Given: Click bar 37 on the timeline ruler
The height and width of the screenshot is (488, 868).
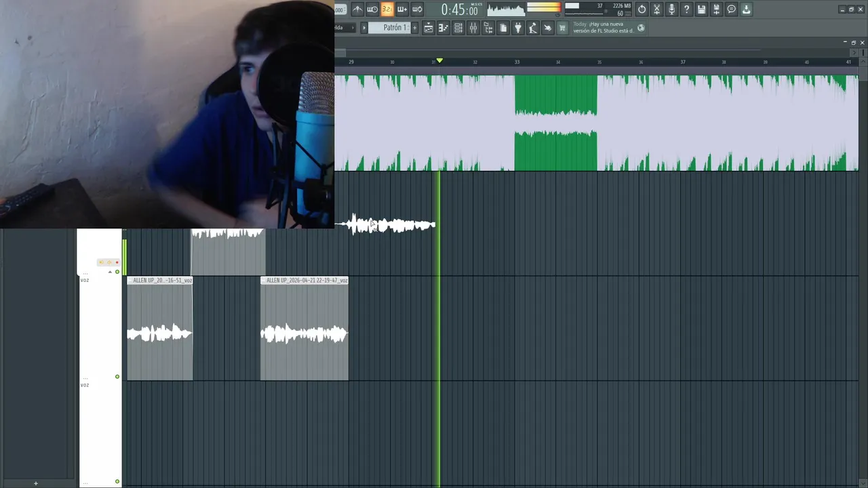Looking at the screenshot, I should point(683,62).
